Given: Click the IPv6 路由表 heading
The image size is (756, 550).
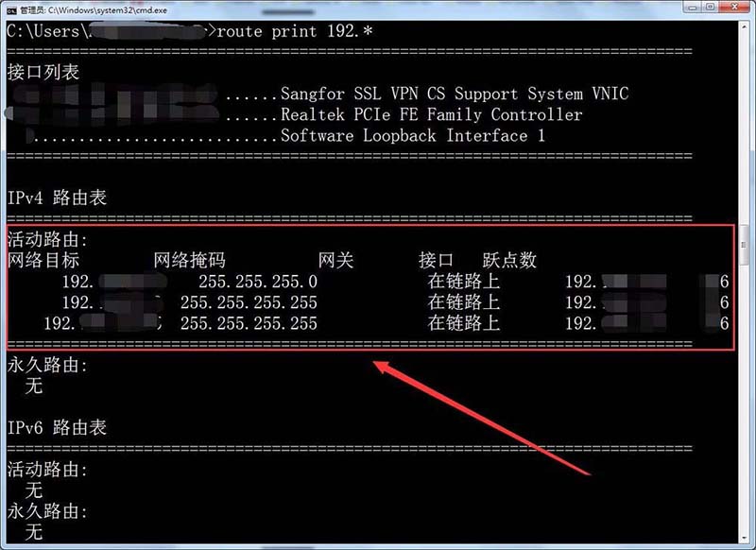Looking at the screenshot, I should (57, 427).
